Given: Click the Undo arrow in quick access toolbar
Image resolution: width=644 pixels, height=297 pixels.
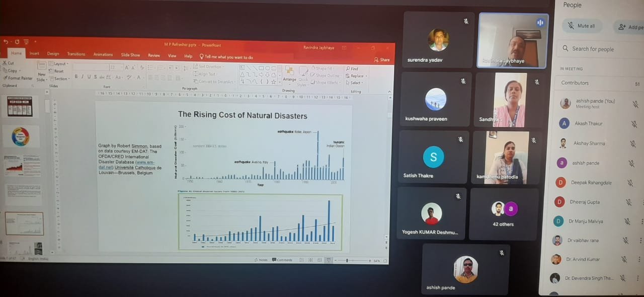Looking at the screenshot, I should click(6, 42).
